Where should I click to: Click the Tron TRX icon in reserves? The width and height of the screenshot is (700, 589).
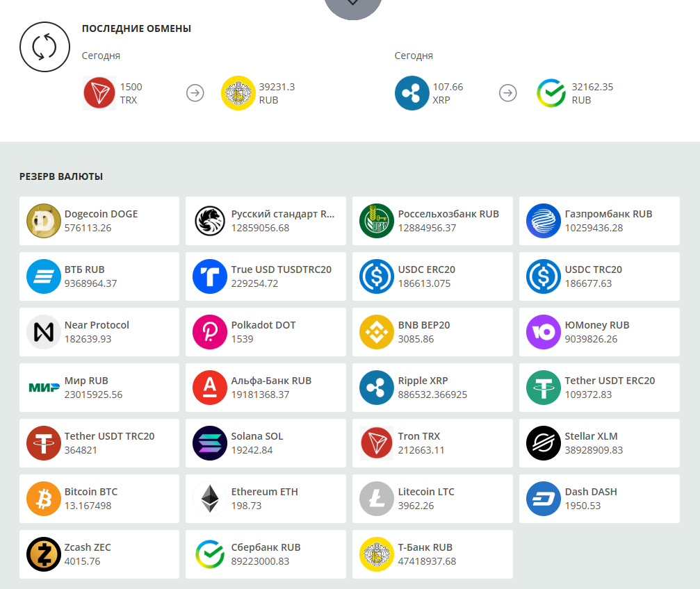point(377,443)
